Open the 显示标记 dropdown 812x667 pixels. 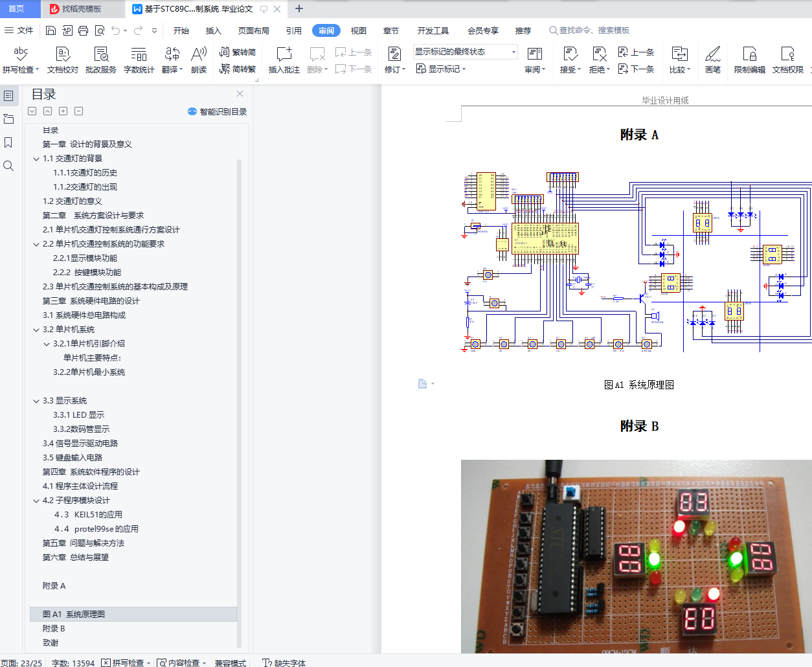coord(441,69)
